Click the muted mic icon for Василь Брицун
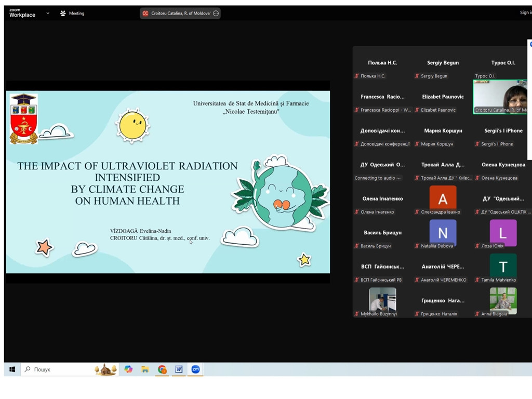 (356, 246)
